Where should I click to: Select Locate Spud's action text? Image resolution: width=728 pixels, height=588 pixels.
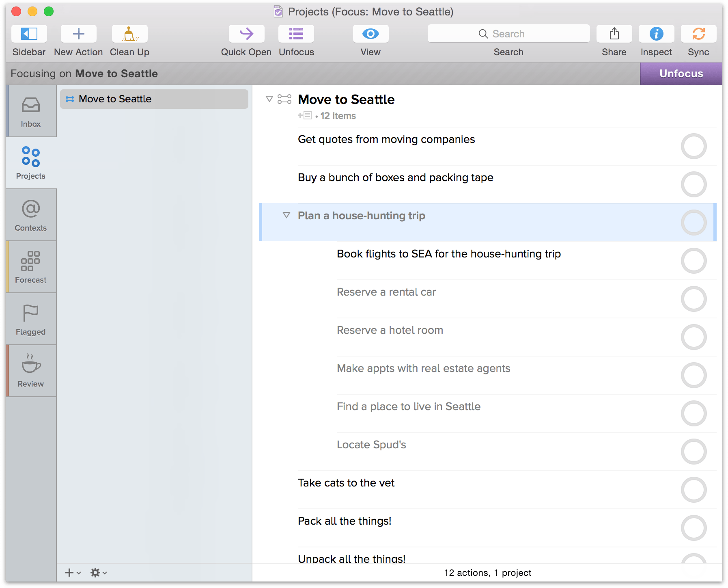pyautogui.click(x=371, y=445)
